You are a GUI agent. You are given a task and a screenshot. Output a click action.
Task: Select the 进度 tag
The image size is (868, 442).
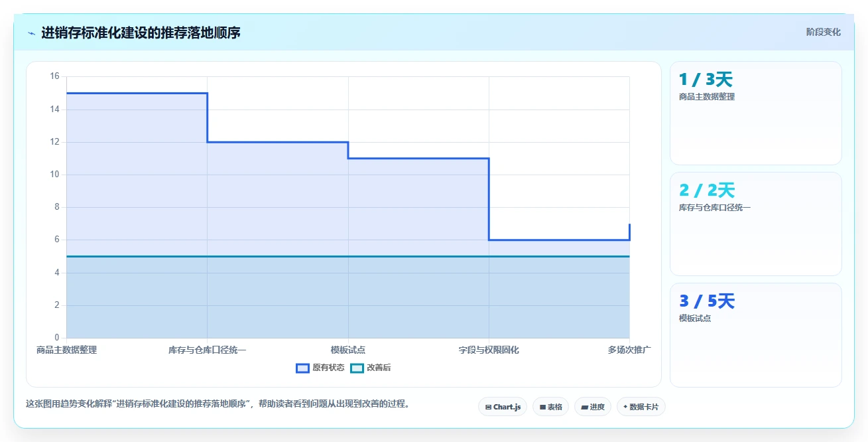pyautogui.click(x=593, y=407)
